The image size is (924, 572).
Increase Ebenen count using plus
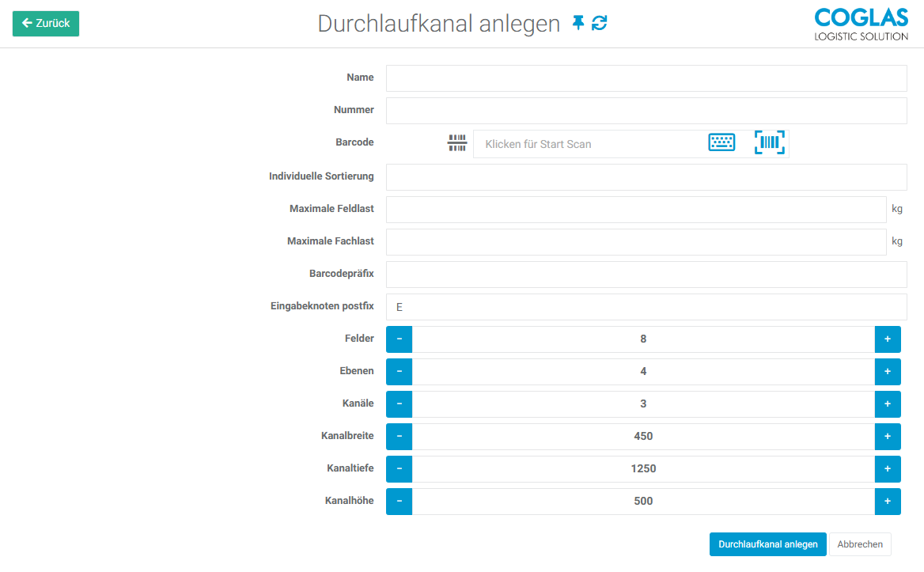[x=887, y=372]
